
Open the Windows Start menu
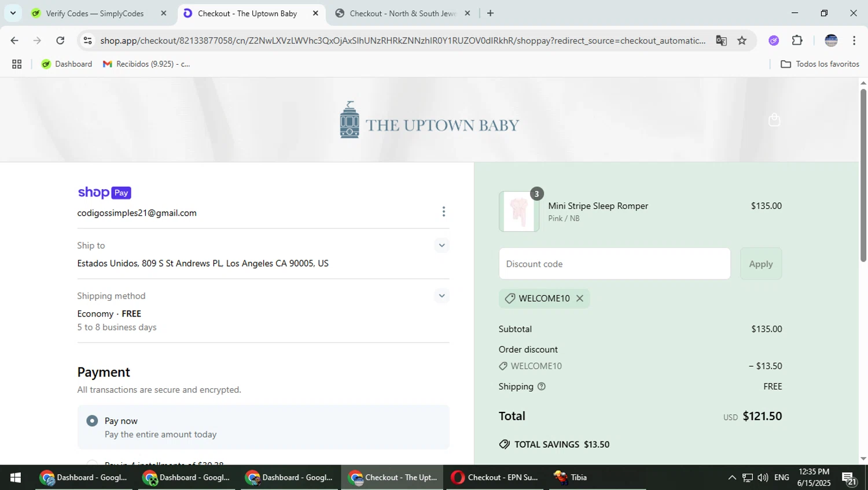click(16, 477)
